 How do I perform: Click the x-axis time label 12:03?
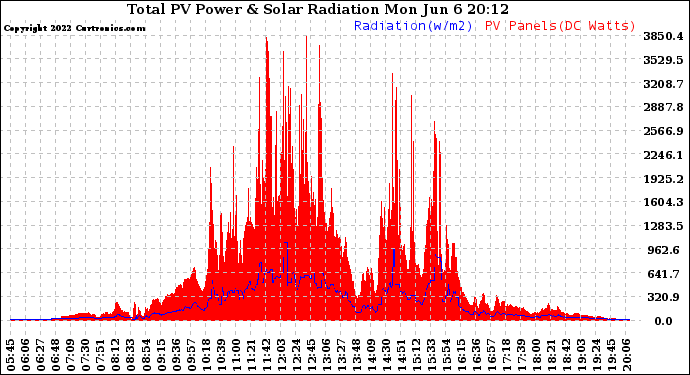click(x=281, y=355)
